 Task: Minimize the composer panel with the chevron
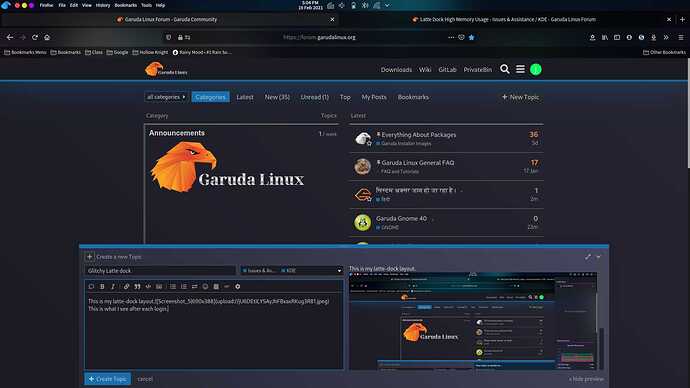pyautogui.click(x=599, y=256)
